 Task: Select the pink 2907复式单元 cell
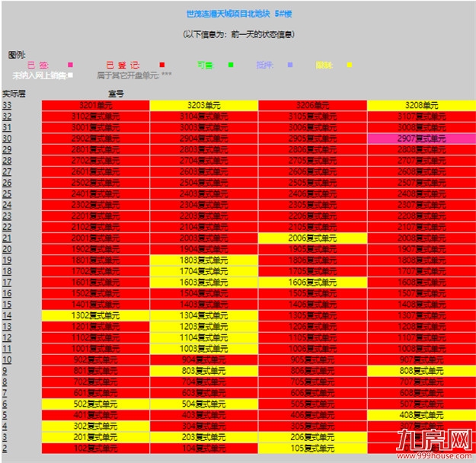pos(421,139)
